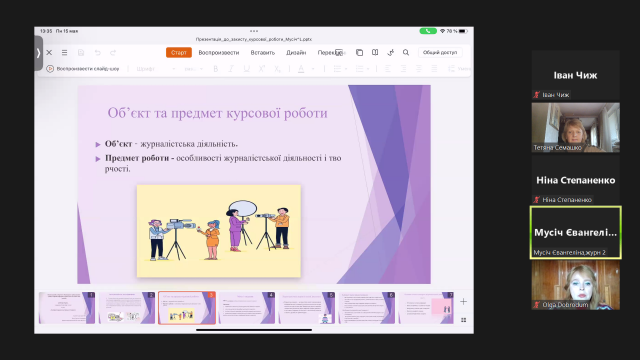This screenshot has width=640, height=360.
Task: Expand the side panel chevron handle
Action: click(x=38, y=53)
